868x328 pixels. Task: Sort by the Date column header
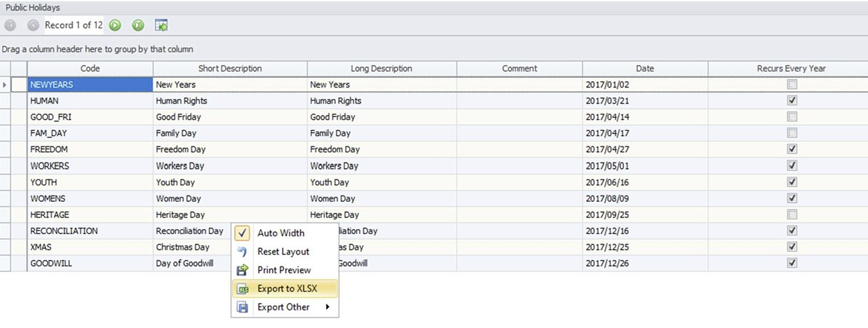click(x=645, y=68)
